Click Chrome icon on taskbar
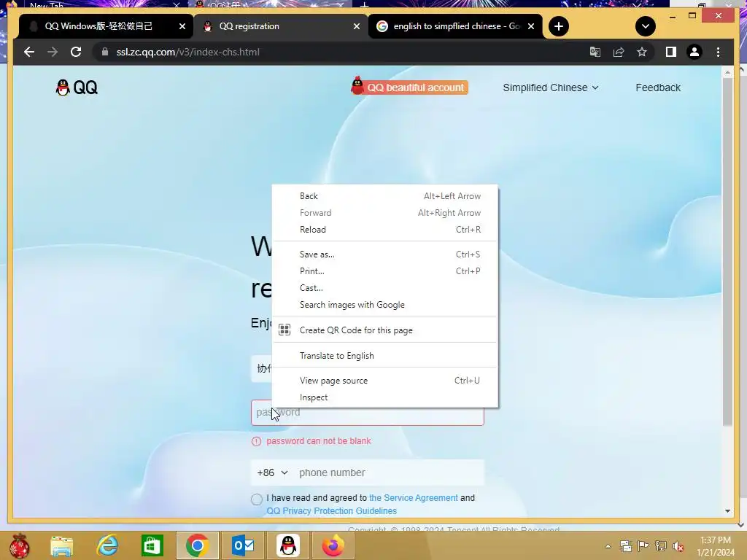 (197, 545)
